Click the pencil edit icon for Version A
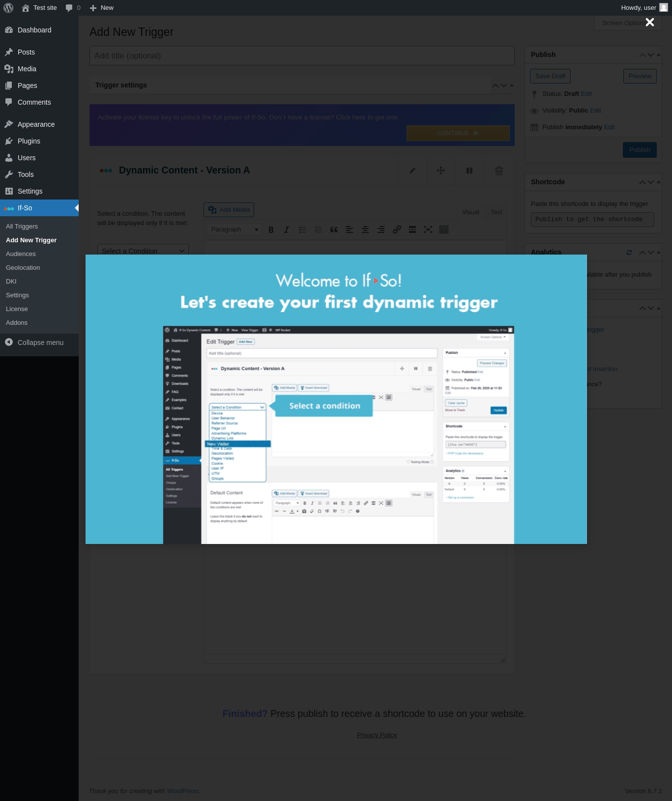This screenshot has height=801, width=672. tap(412, 171)
